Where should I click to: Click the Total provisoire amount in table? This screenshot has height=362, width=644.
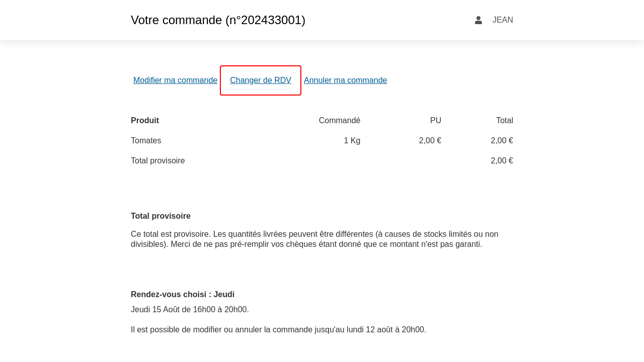click(502, 161)
